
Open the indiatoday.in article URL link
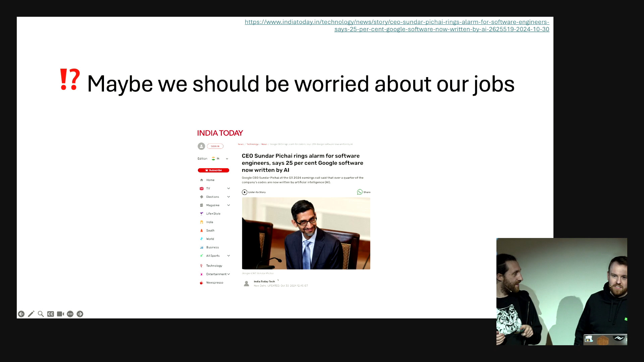click(397, 25)
